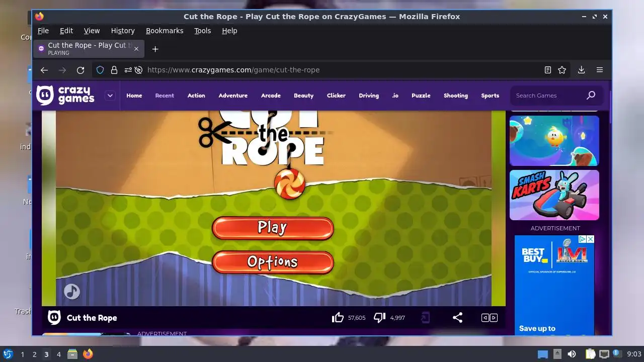
Task: Click the CrazyGames logo
Action: tap(66, 95)
